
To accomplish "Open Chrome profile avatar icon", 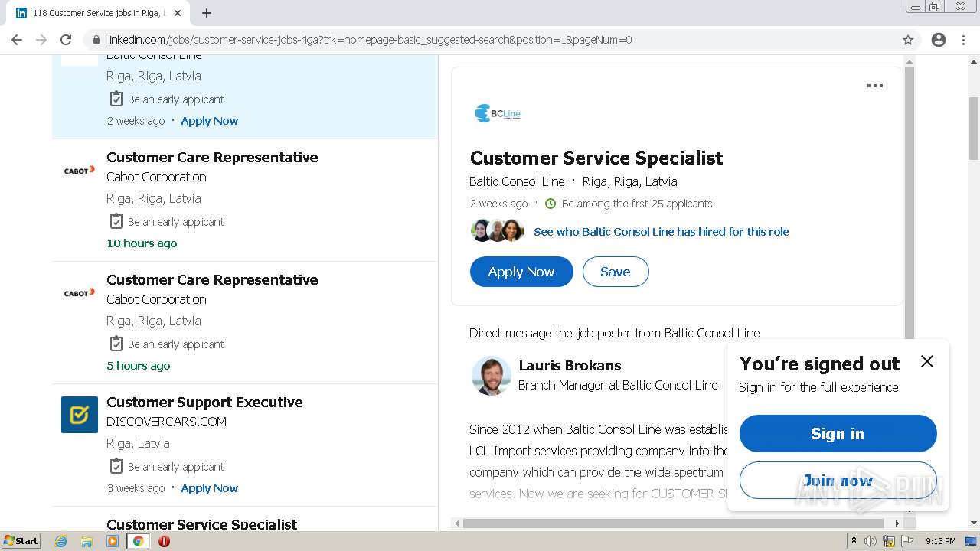I will click(x=939, y=40).
